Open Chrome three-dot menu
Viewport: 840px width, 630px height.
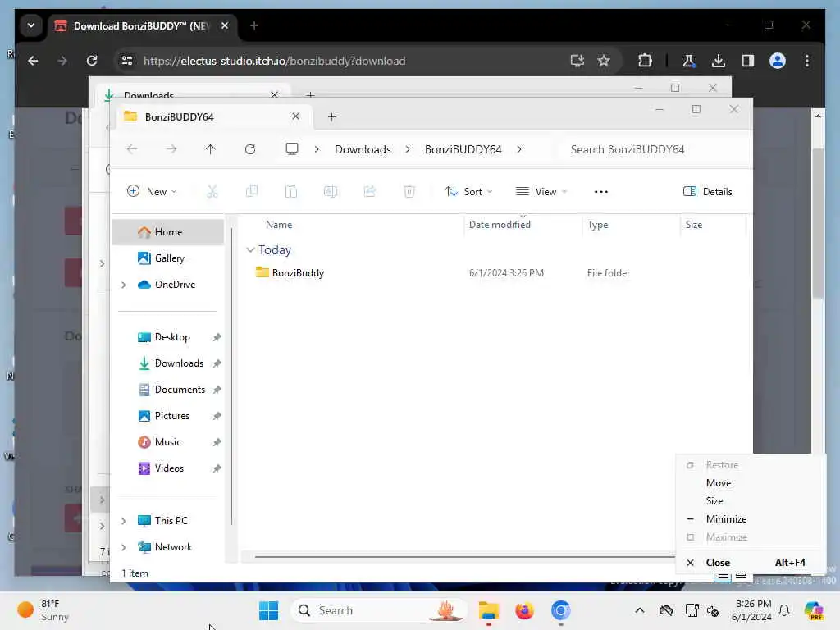point(807,61)
